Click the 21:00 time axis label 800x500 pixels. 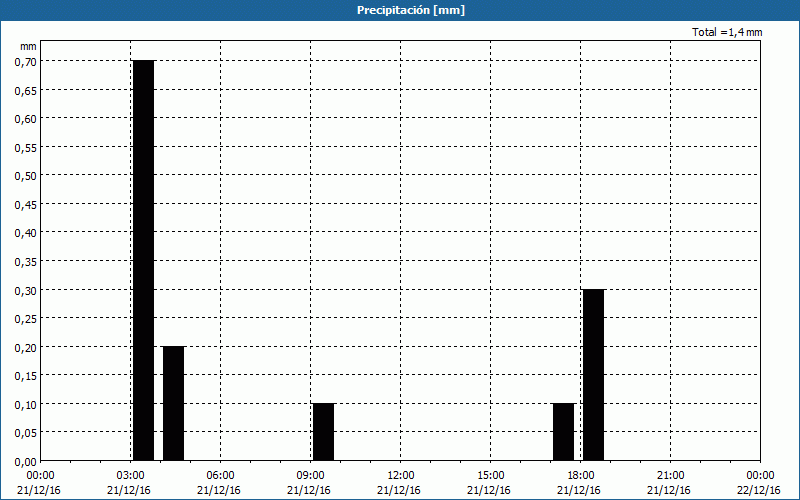coord(670,475)
